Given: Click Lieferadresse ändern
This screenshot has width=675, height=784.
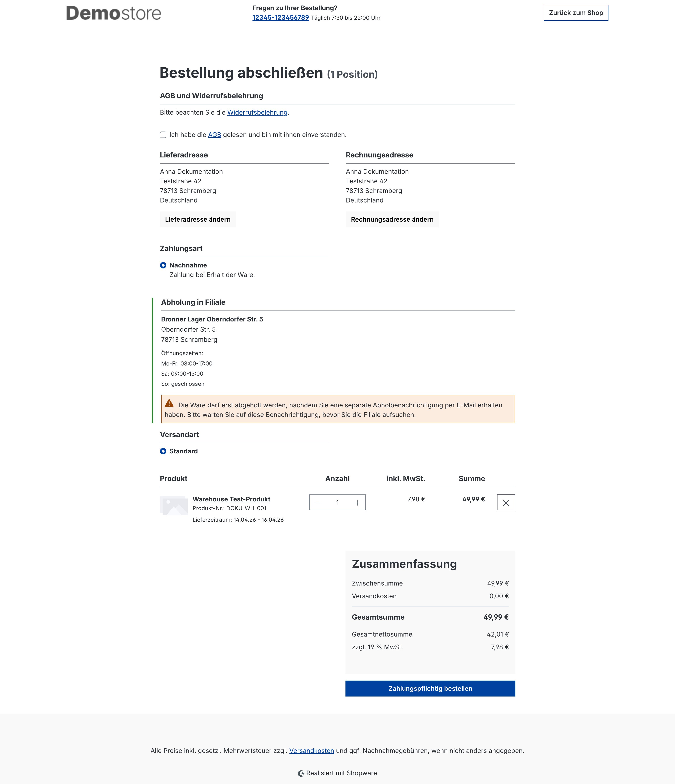Looking at the screenshot, I should click(197, 219).
